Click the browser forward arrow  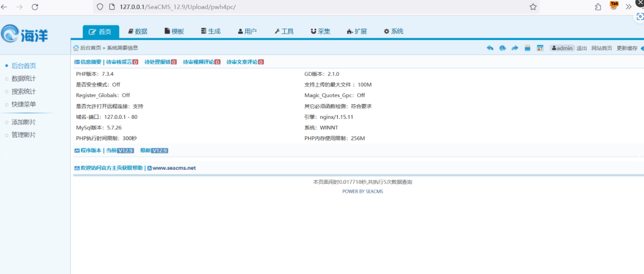[19, 7]
